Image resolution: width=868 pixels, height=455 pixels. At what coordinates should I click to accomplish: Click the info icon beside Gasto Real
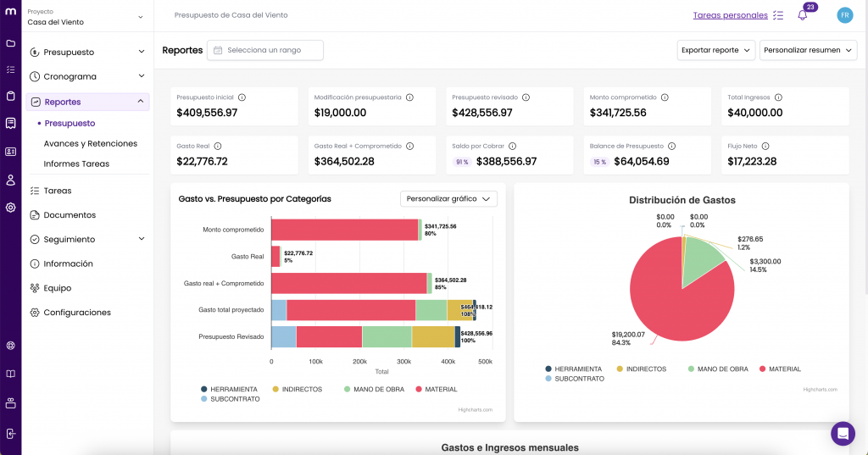pos(218,147)
